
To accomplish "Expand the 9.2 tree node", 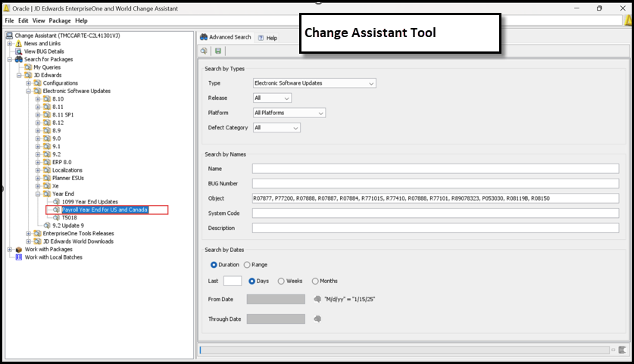I will tap(38, 154).
